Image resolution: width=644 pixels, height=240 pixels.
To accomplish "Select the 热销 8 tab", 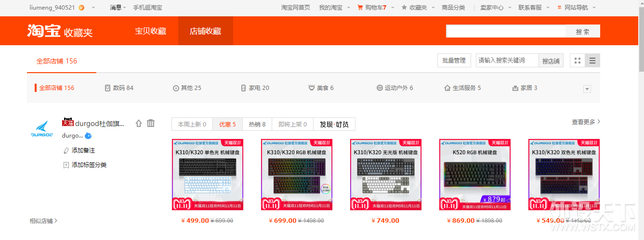I will point(257,124).
